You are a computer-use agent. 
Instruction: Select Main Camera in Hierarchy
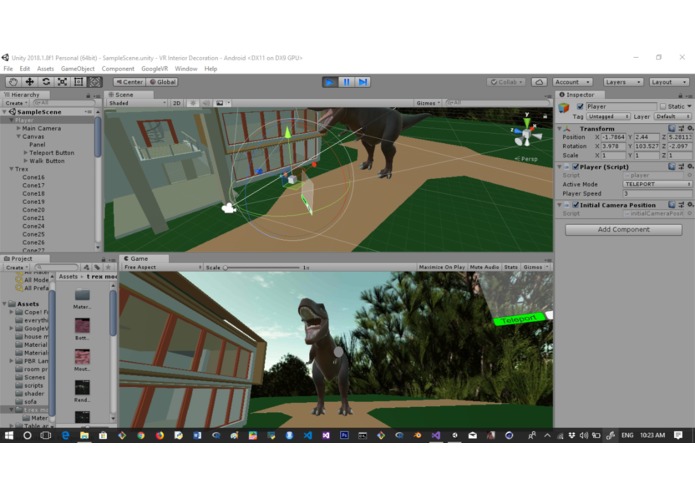41,128
